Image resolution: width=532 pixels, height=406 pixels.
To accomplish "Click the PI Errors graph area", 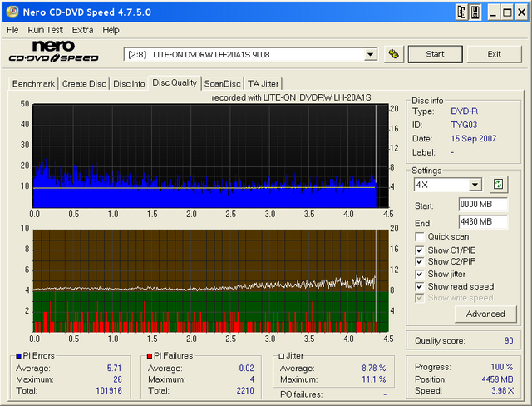I will [210, 156].
